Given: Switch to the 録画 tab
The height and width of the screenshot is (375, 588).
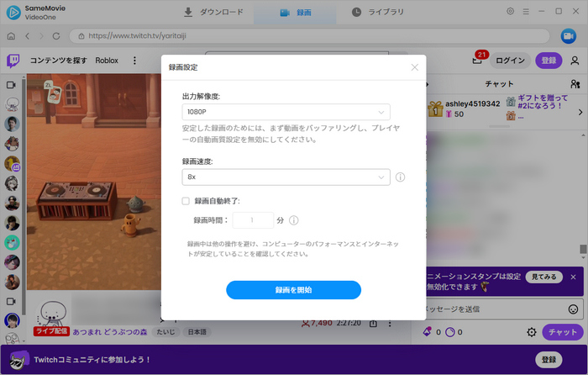Looking at the screenshot, I should [295, 13].
